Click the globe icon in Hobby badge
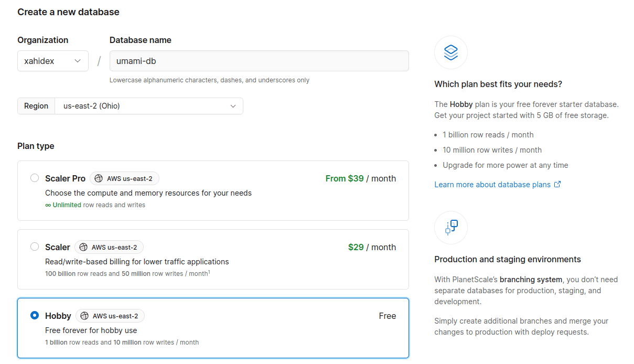 click(x=84, y=316)
